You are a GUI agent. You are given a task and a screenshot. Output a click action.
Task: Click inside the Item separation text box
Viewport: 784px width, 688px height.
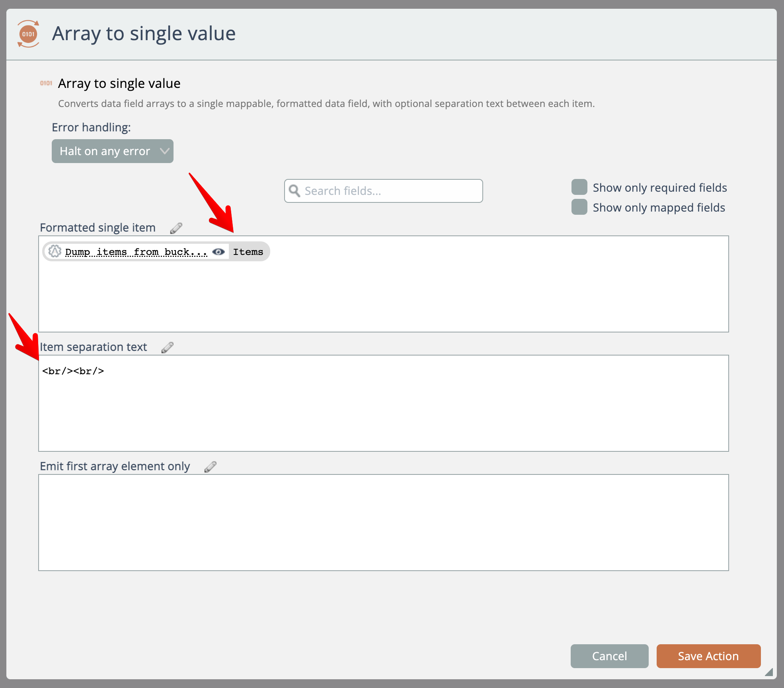[x=383, y=410]
